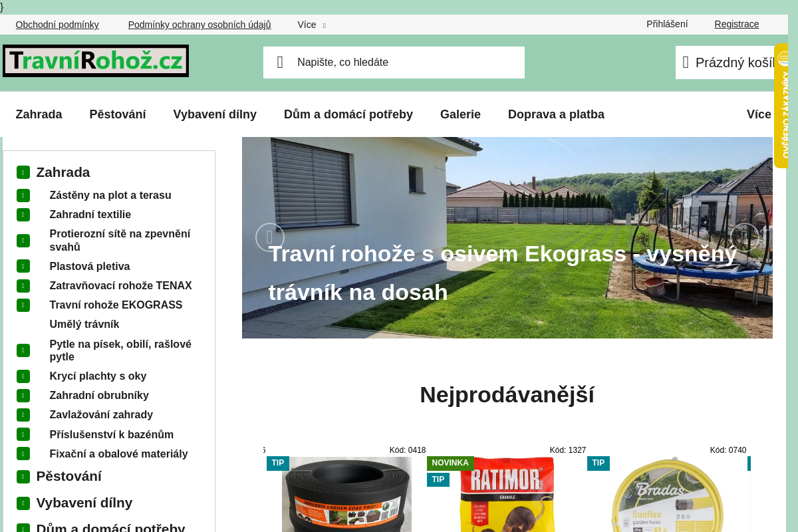798x532 pixels.
Task: Open Bradas Sunflex hose thumbnail
Action: point(667,494)
